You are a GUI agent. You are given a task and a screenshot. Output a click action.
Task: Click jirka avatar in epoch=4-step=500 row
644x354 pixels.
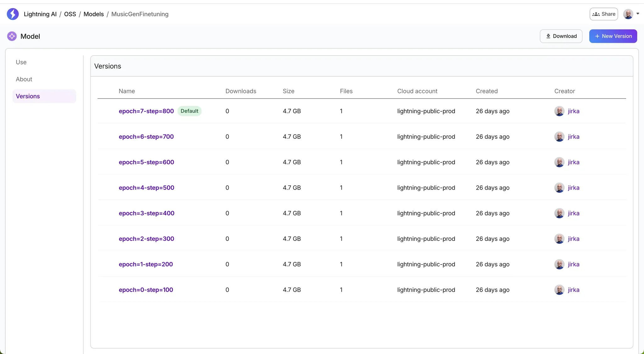click(x=559, y=188)
